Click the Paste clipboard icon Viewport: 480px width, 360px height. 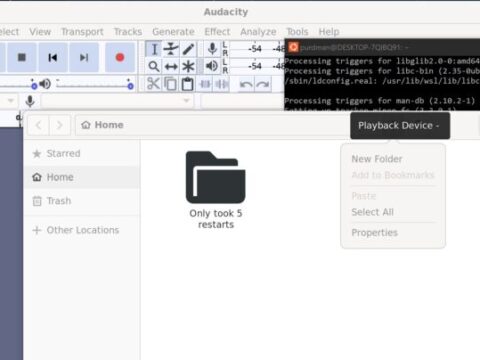pyautogui.click(x=188, y=84)
